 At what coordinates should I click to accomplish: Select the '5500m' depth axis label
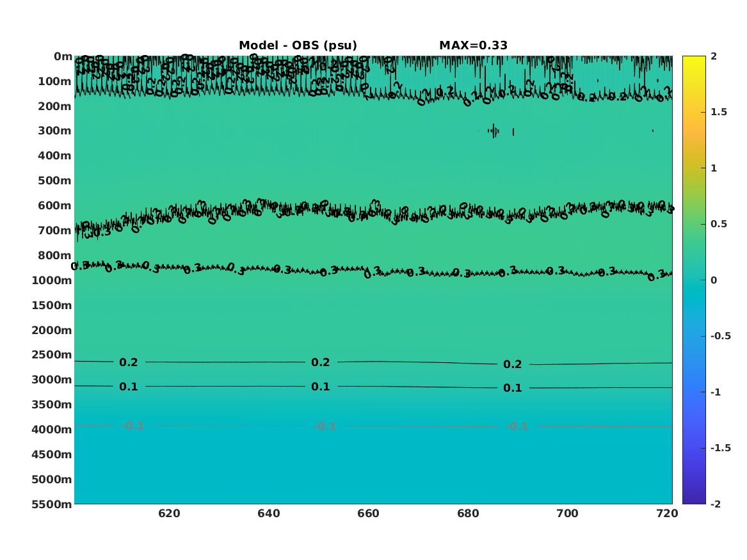coord(51,504)
